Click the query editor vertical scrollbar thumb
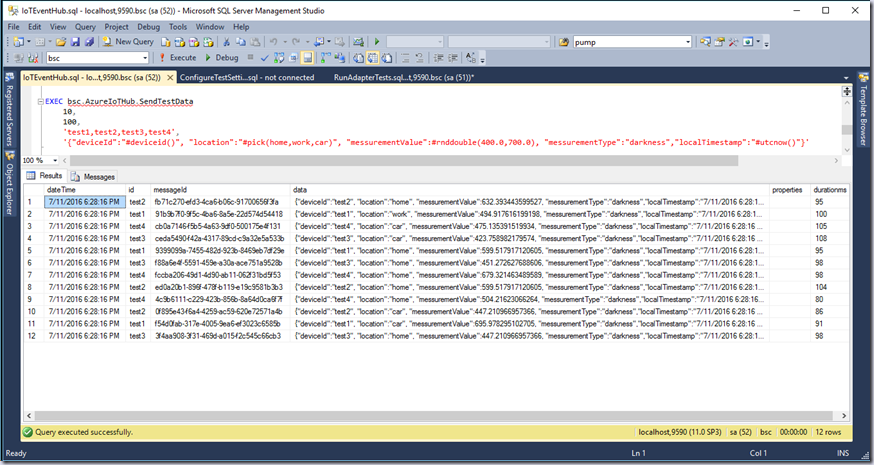This screenshot has height=465, width=874. (x=847, y=130)
